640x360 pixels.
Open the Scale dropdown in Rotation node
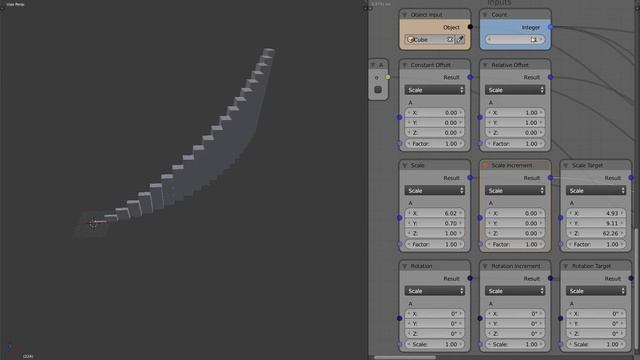(x=435, y=291)
